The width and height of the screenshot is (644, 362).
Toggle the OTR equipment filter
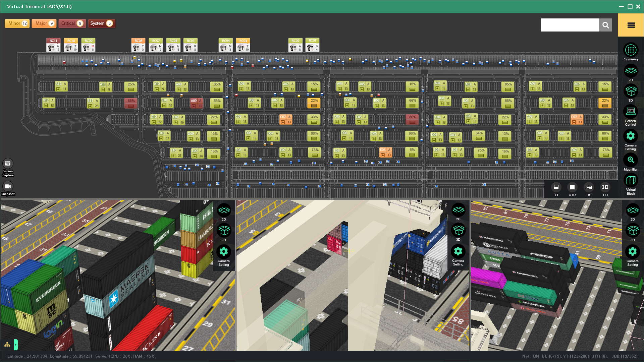pyautogui.click(x=572, y=187)
